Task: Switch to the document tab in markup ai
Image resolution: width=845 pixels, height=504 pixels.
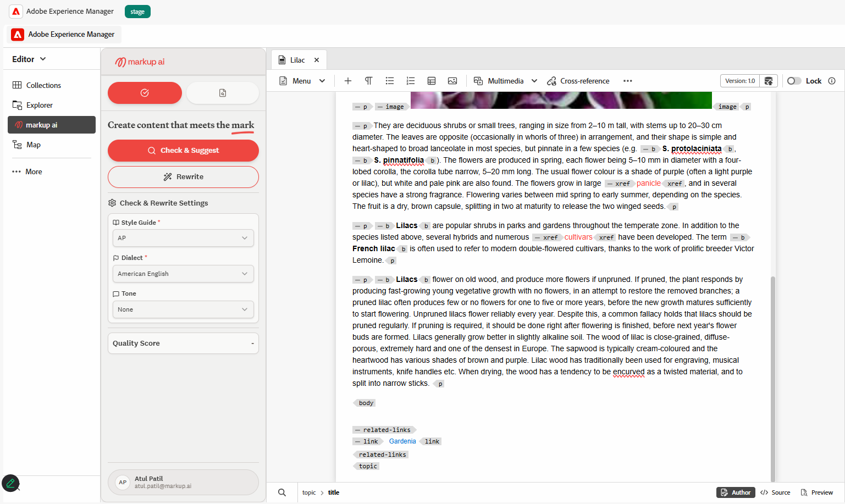Action: tap(223, 93)
